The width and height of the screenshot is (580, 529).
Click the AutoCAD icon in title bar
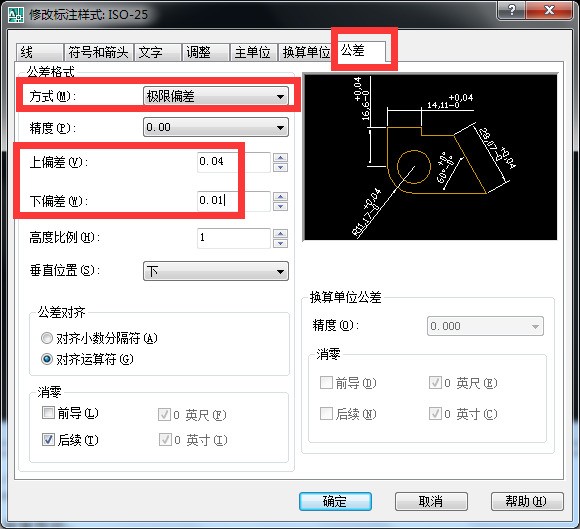(x=16, y=15)
